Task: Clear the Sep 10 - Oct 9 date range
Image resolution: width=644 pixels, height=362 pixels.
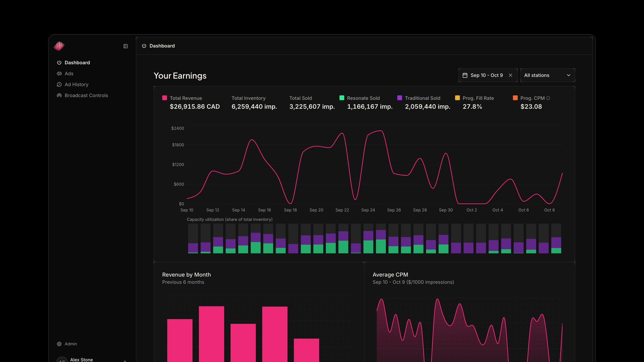Action: pos(510,75)
